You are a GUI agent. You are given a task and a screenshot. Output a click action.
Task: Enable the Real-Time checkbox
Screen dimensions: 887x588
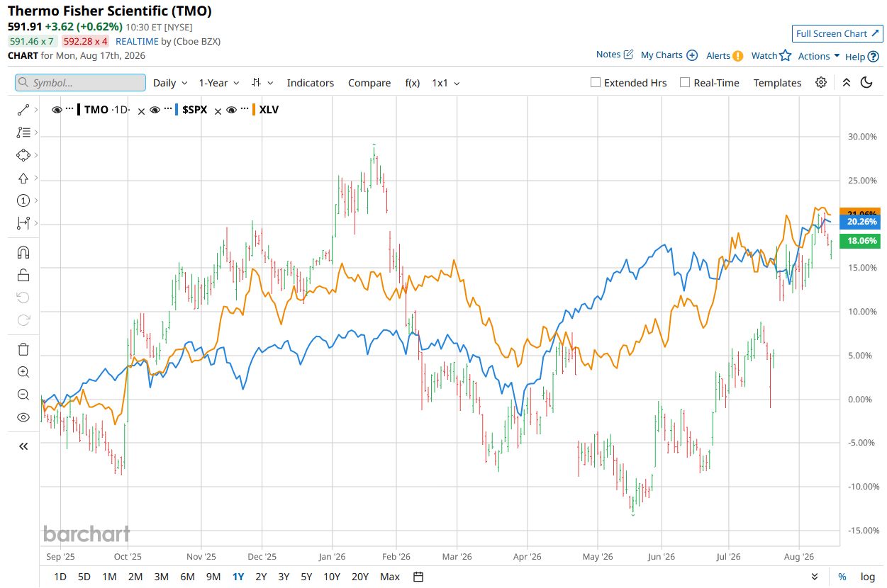[x=685, y=82]
